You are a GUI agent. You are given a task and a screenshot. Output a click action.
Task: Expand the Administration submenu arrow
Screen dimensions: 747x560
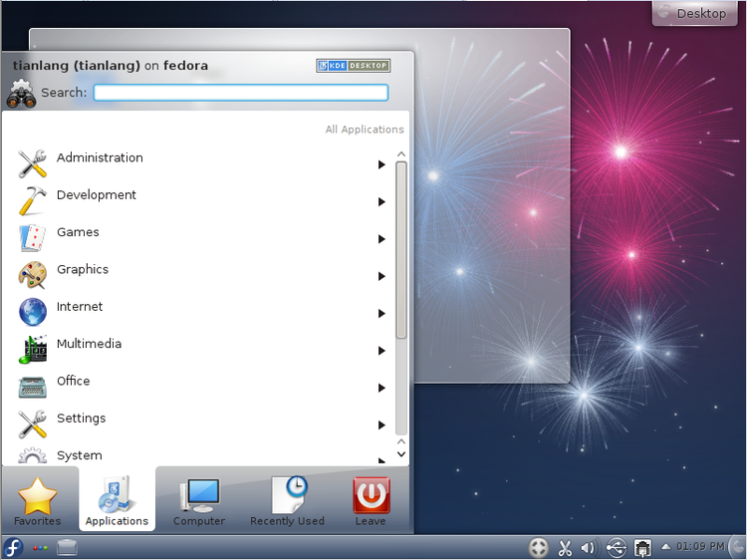point(381,164)
